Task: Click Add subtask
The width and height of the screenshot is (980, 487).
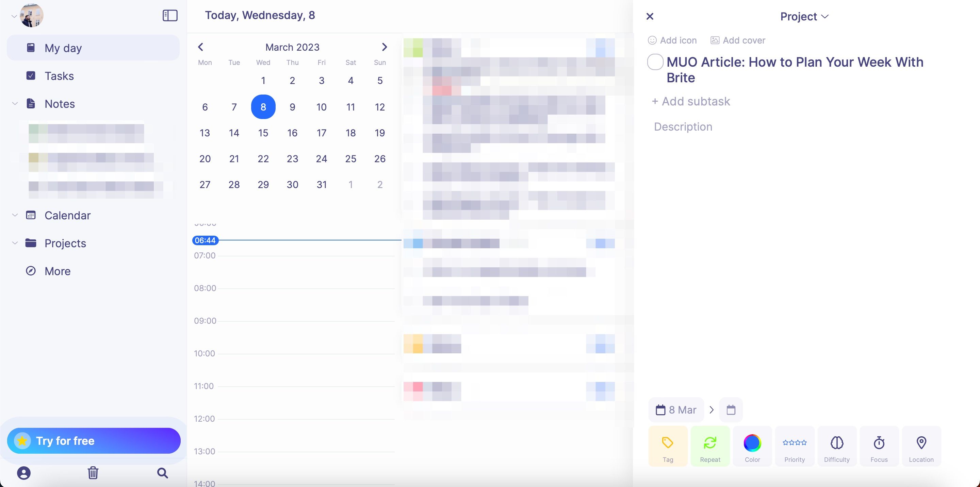Action: click(690, 101)
